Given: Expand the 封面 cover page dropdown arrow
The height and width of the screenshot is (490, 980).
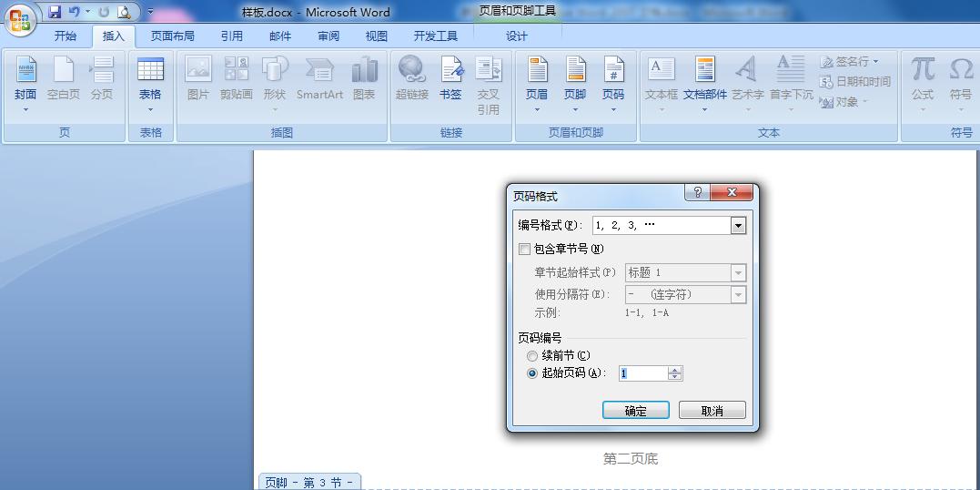Looking at the screenshot, I should point(25,110).
